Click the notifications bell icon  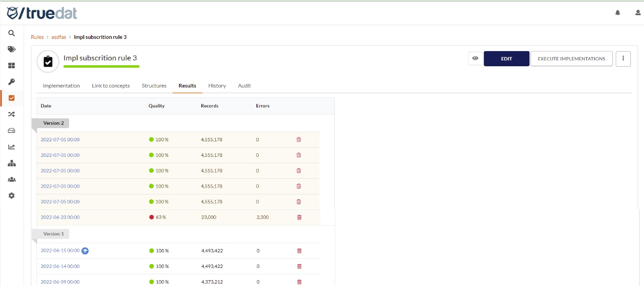618,13
